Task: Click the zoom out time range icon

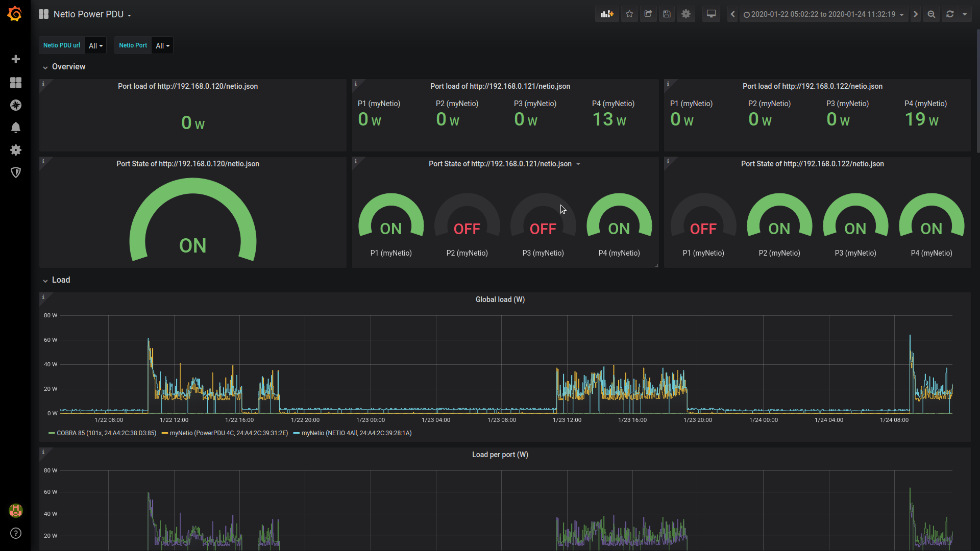Action: 932,14
